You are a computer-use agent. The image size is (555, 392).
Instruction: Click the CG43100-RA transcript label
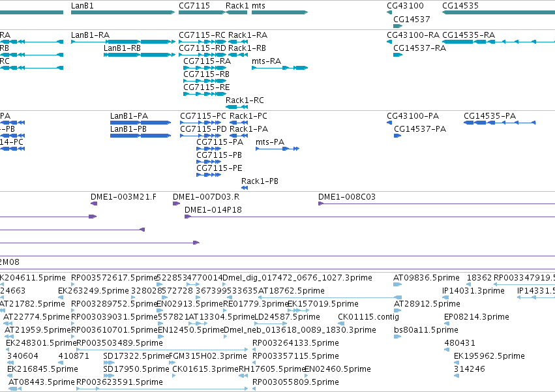click(413, 35)
